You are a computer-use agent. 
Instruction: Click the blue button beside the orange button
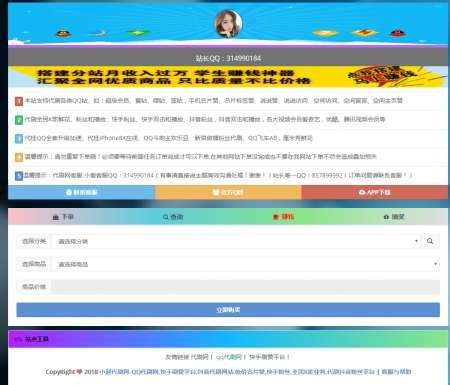pos(82,192)
